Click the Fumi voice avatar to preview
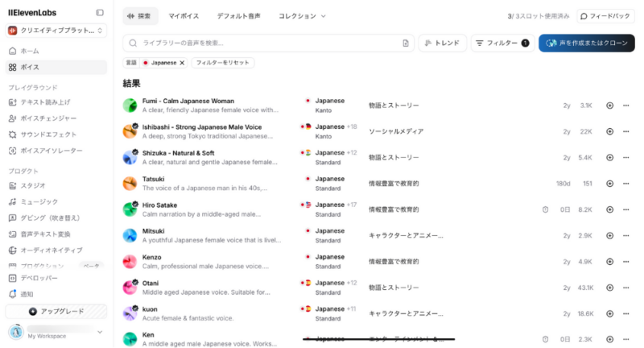 130,106
